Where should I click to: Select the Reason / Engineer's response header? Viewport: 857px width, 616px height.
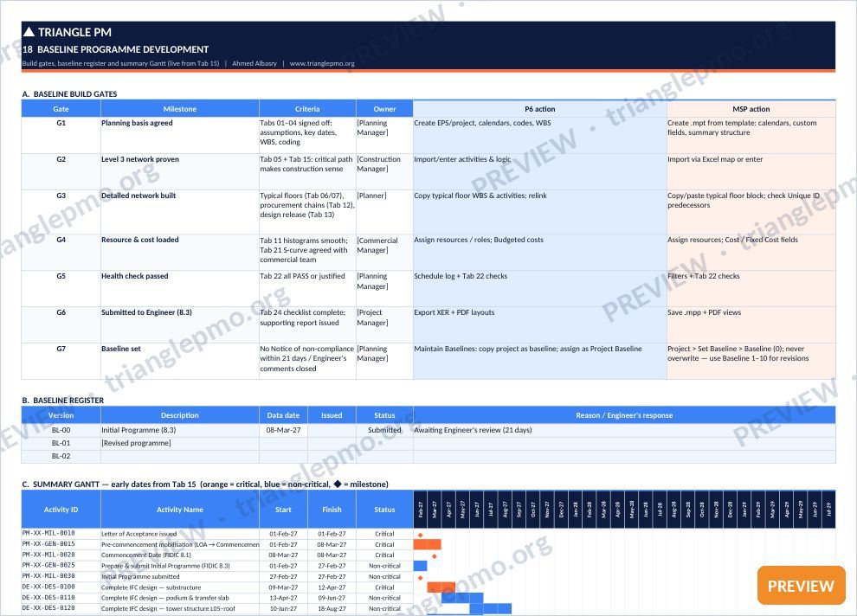tap(624, 415)
